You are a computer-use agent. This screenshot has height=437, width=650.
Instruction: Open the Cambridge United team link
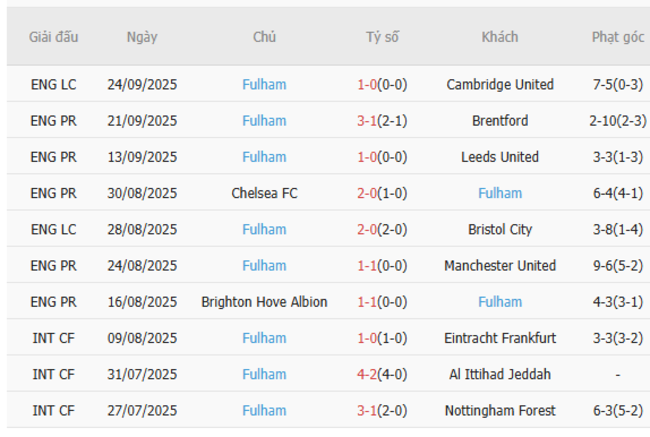(x=500, y=85)
